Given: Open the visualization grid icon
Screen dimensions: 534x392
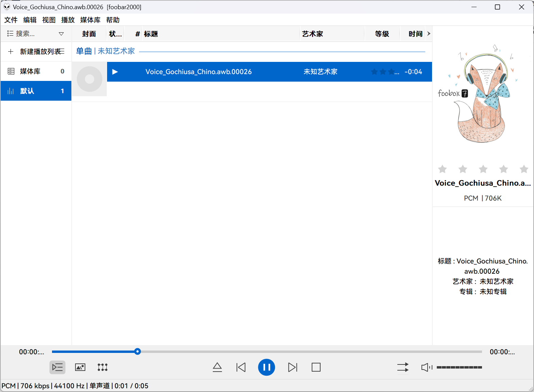Looking at the screenshot, I should (x=103, y=367).
